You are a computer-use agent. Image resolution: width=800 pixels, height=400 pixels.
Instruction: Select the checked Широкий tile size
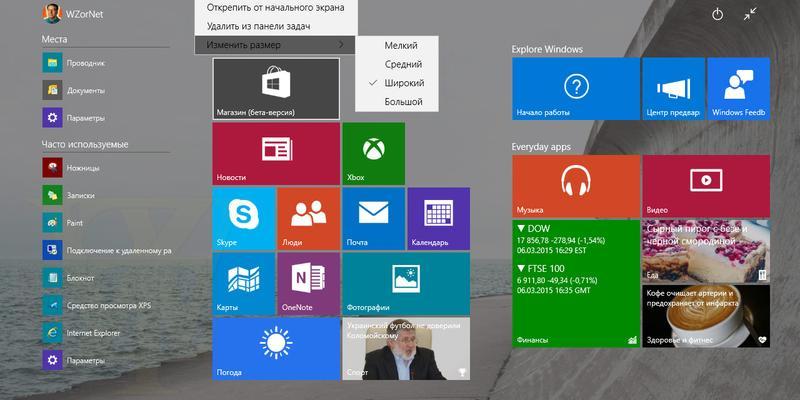point(396,83)
